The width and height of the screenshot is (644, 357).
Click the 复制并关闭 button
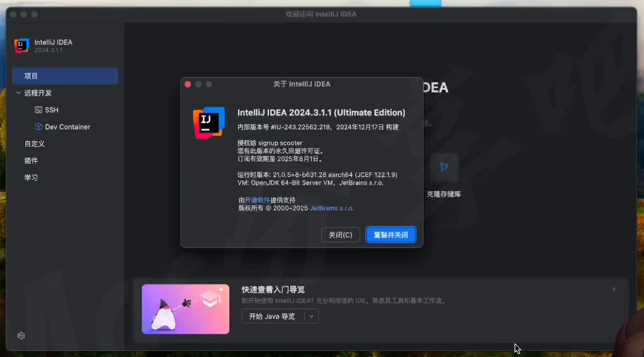[390, 234]
